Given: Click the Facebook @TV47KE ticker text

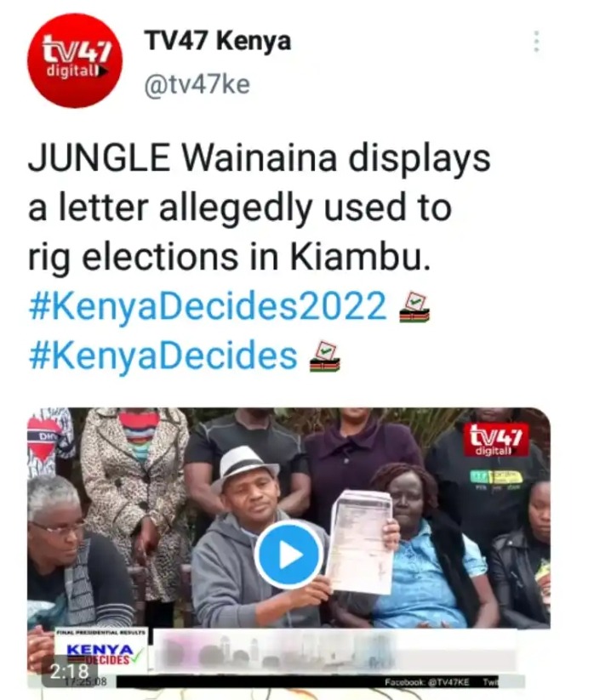Looking at the screenshot, I should (427, 682).
